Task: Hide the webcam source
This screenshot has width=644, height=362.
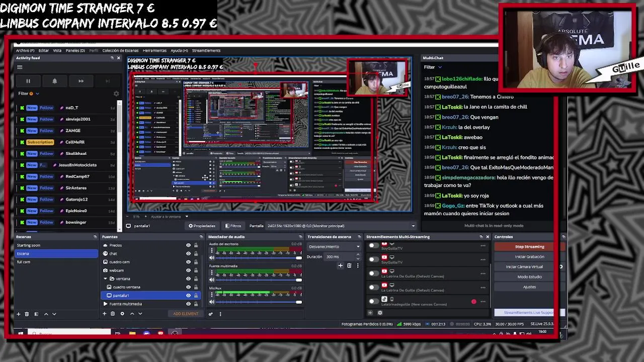Action: (189, 270)
